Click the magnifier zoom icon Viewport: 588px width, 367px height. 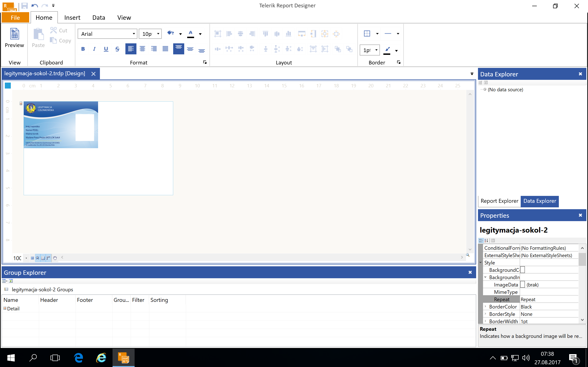click(467, 255)
